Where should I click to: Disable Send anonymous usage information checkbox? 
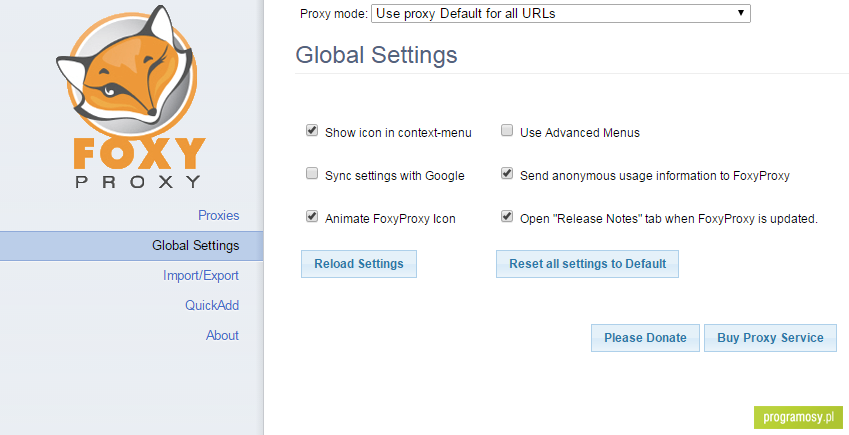[507, 173]
